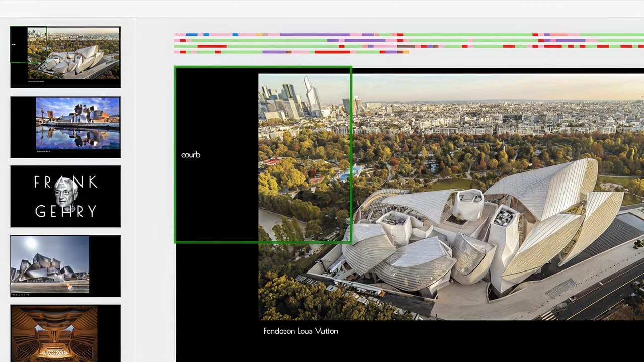The height and width of the screenshot is (362, 644).
Task: Open the Guggenheim water reflection slide thumbnail
Action: pyautogui.click(x=65, y=127)
